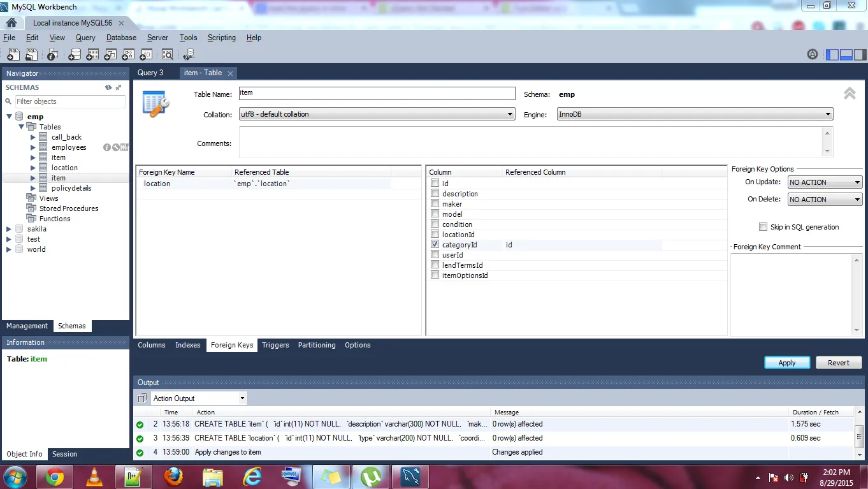Collapse the schemas panel icon
Viewport: 868px width, 489px height.
[x=119, y=87]
